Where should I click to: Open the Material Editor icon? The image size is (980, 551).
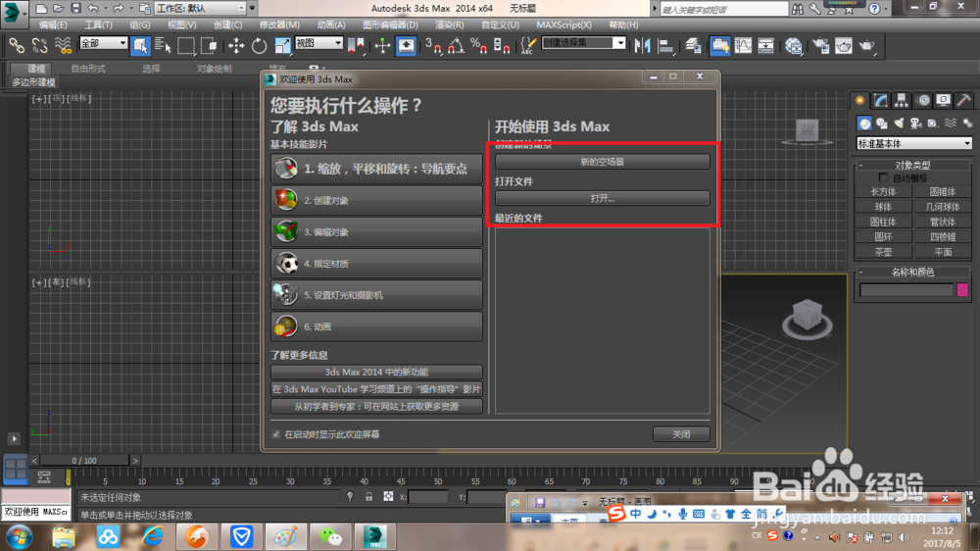[794, 46]
